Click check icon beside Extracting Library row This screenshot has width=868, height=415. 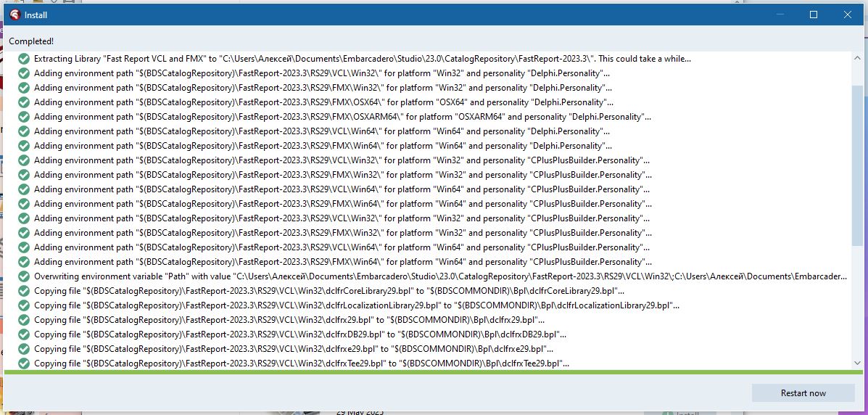[23, 59]
